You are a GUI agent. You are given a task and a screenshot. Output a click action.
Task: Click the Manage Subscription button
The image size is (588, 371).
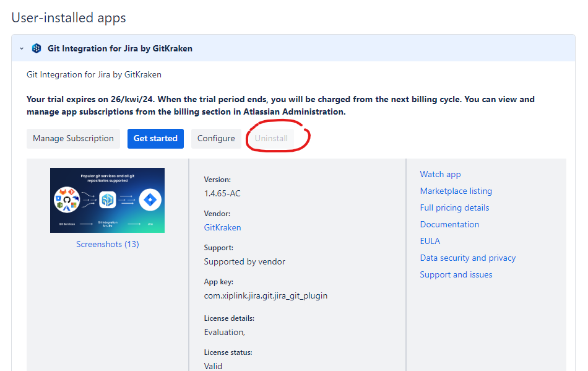[x=73, y=138]
